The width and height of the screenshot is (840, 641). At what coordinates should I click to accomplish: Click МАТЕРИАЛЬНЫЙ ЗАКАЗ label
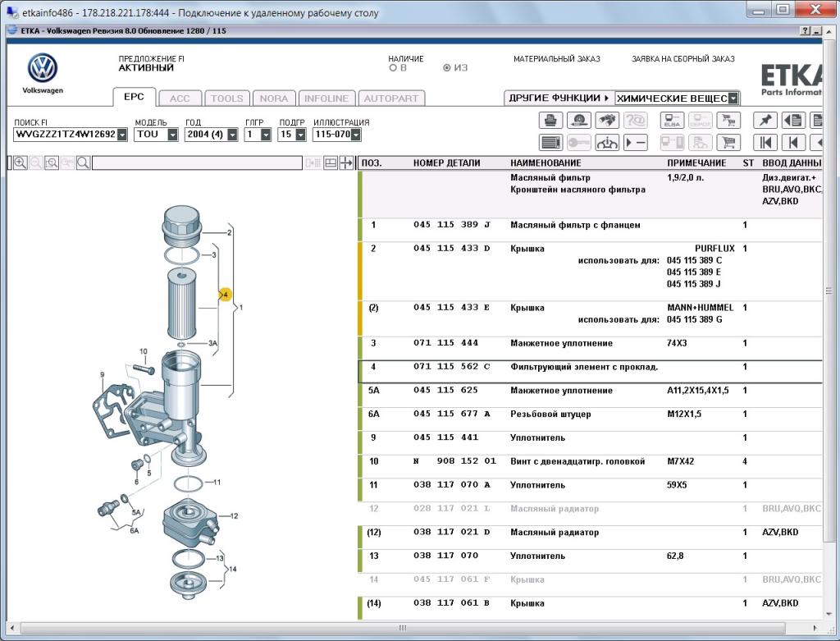[x=557, y=59]
